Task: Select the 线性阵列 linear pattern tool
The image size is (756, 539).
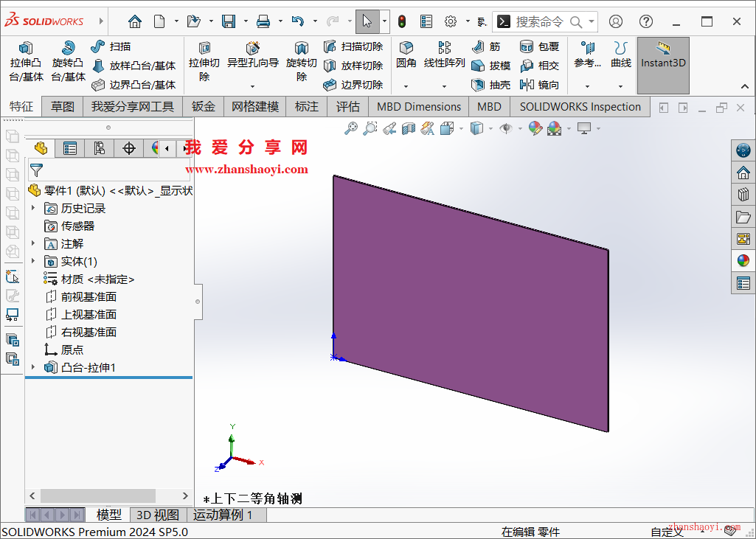Action: (444, 55)
